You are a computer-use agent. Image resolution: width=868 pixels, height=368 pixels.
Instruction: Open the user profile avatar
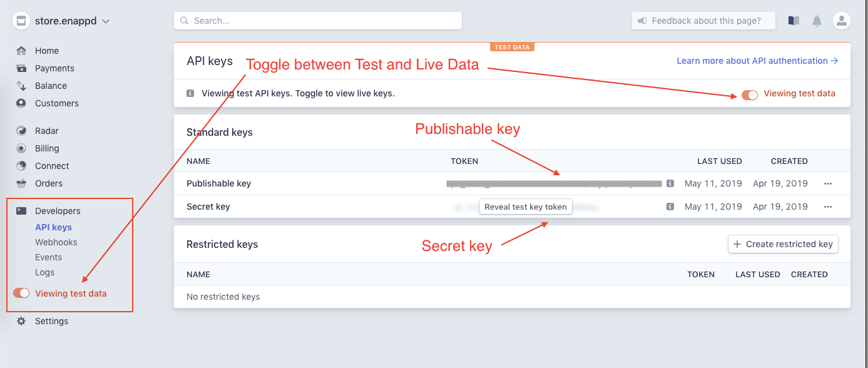pyautogui.click(x=841, y=21)
